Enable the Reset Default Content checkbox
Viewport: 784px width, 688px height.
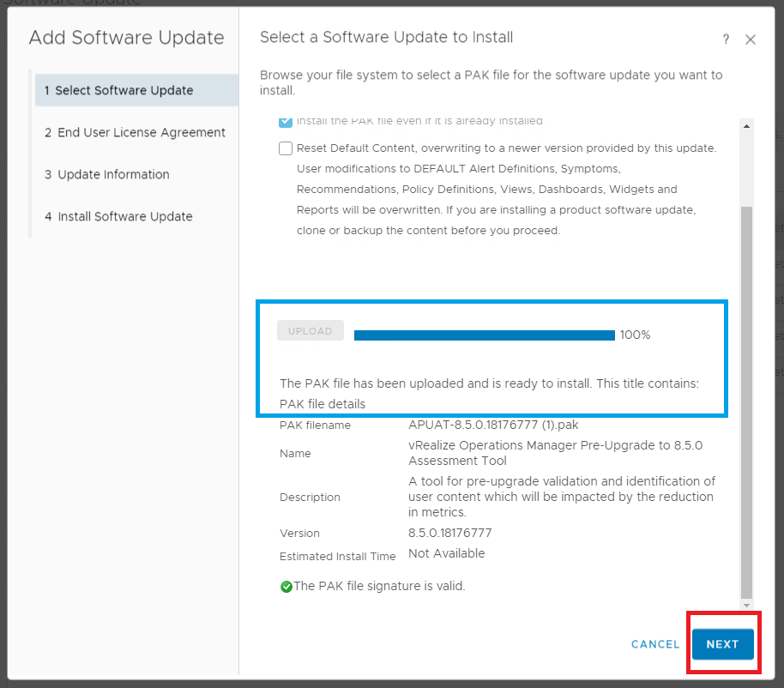click(x=286, y=148)
